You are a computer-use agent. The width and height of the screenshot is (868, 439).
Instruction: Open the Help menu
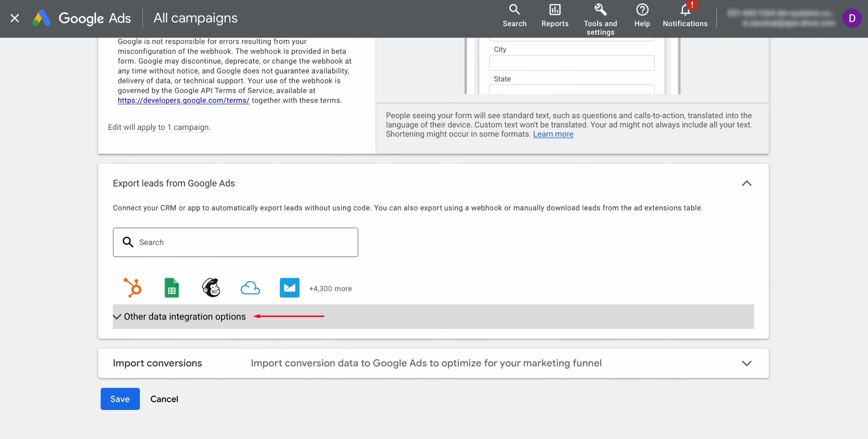point(642,16)
